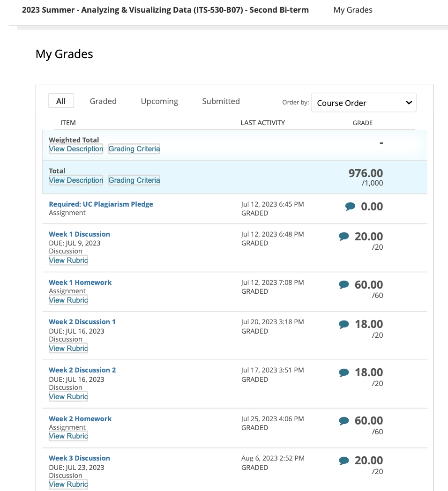This screenshot has width=448, height=491.
Task: Open comment bubble for UC Plagiarism Pledge grade
Action: point(350,206)
